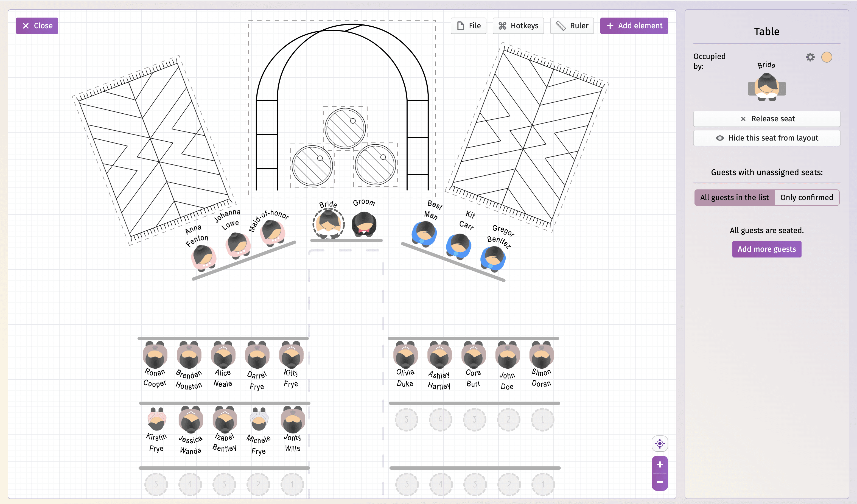Select Hotkeys menu item
Screen dimensions: 857x504
519,25
